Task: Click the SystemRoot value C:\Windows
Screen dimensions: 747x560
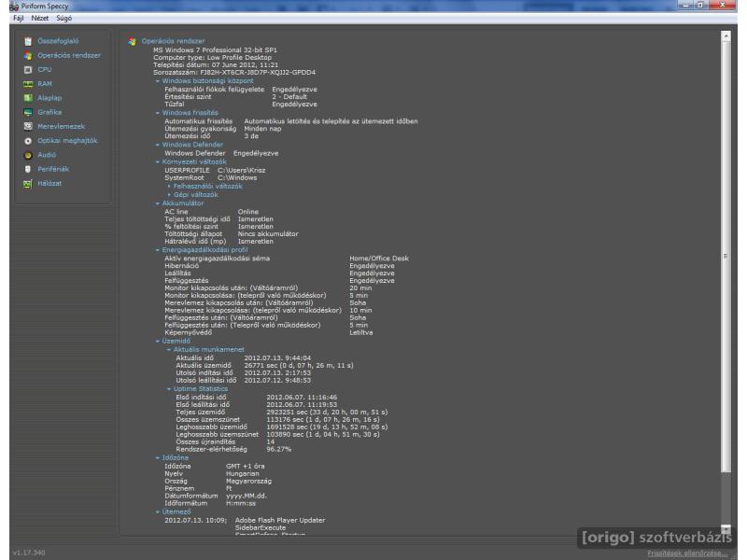Action: [x=237, y=178]
